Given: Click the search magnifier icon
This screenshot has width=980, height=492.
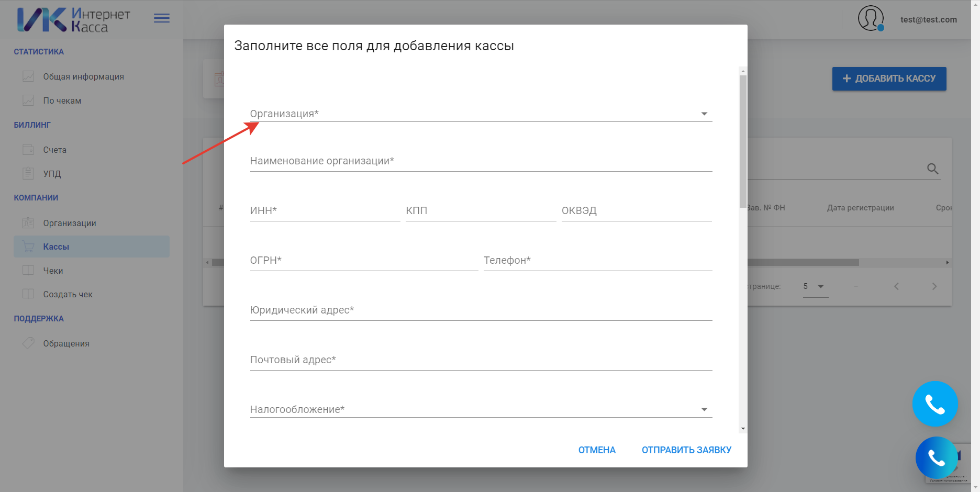Looking at the screenshot, I should coord(932,169).
